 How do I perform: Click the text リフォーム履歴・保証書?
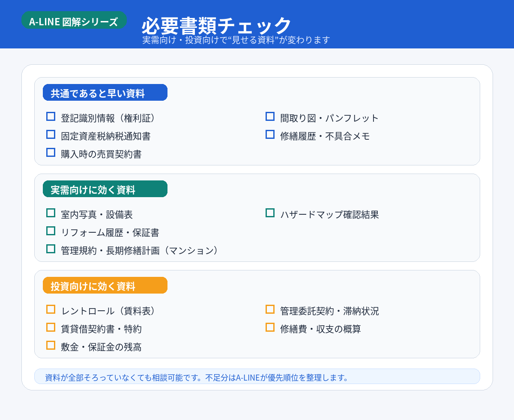click(110, 233)
